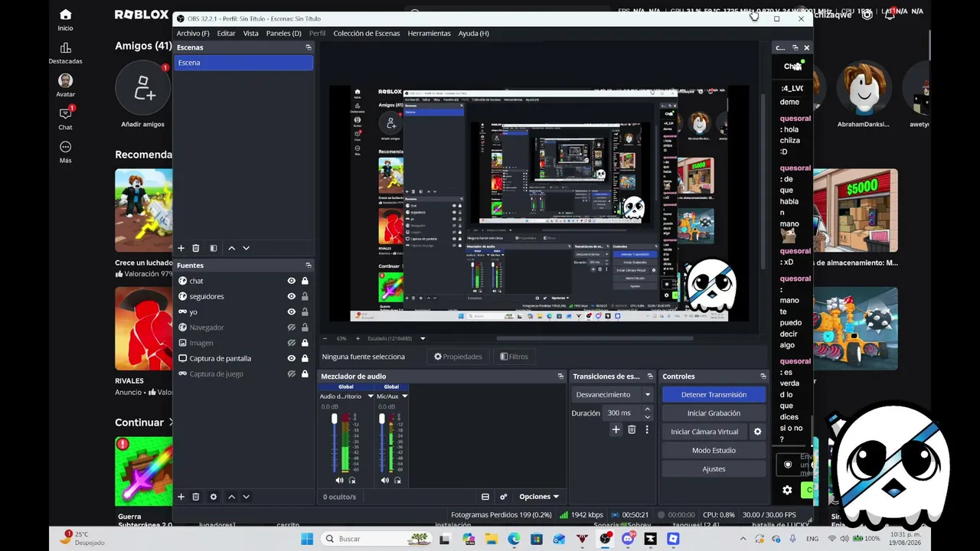980x551 pixels.
Task: Show the Imagen source
Action: click(292, 343)
